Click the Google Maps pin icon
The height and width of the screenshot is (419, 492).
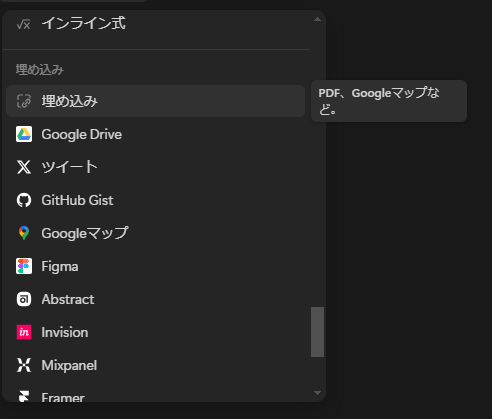[24, 233]
